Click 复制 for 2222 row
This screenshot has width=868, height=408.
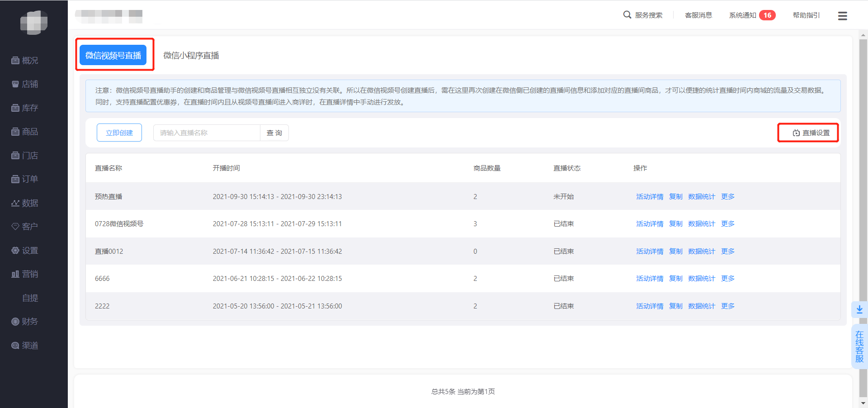point(676,306)
